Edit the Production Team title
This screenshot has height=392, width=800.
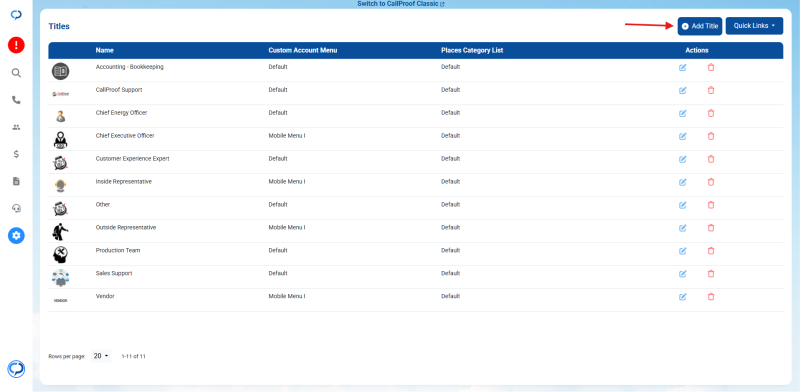(683, 251)
